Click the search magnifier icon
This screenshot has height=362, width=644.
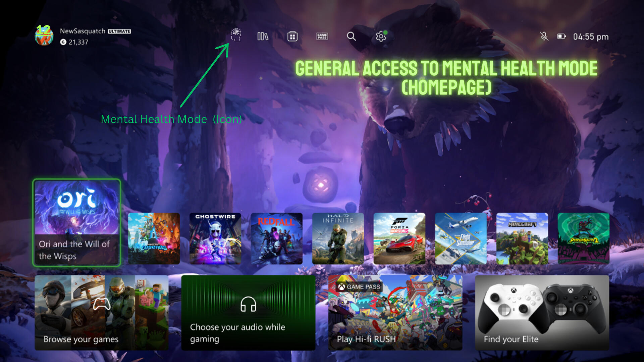(x=351, y=36)
